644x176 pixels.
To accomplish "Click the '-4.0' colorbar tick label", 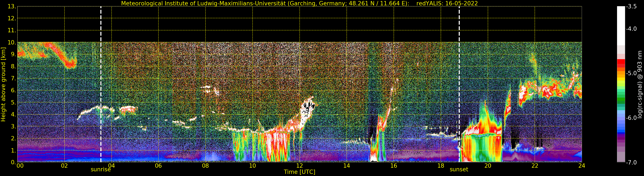I will pos(631,29).
